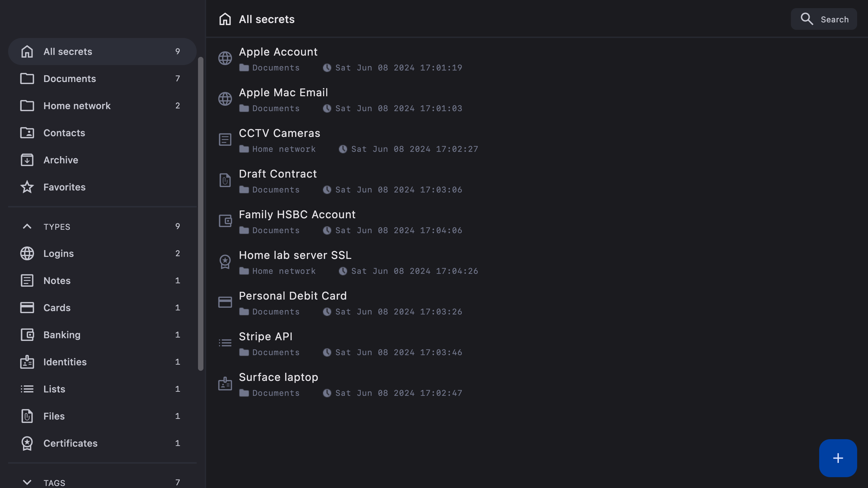Open the Apple Mac Email entry
868x488 pixels.
click(x=283, y=93)
